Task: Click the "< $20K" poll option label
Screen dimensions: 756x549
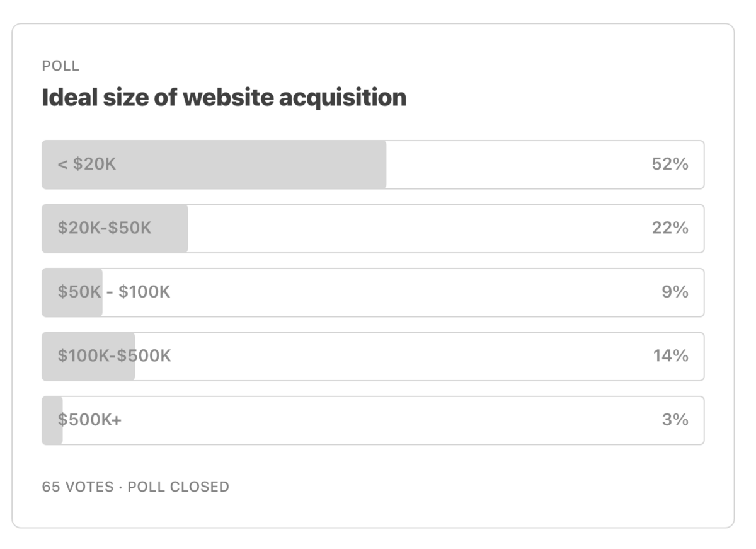Action: (87, 165)
